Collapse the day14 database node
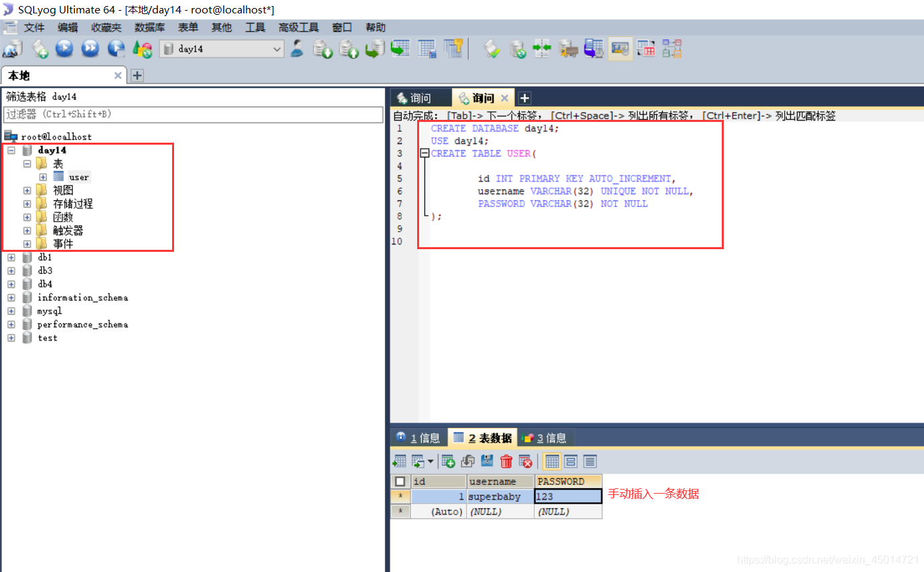Viewport: 924px width, 572px height. click(11, 150)
